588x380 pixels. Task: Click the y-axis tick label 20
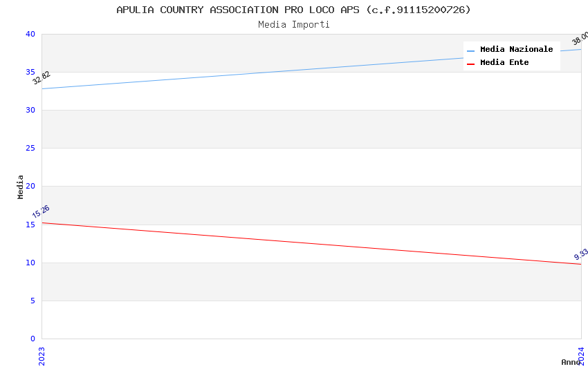coord(30,186)
